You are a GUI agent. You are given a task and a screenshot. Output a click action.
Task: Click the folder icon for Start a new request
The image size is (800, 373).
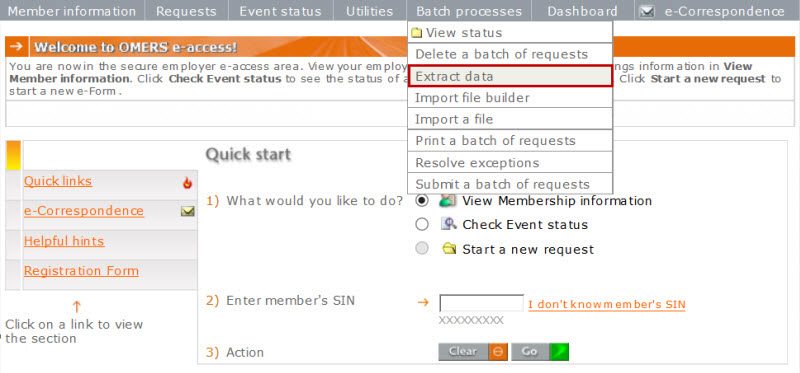pos(449,249)
